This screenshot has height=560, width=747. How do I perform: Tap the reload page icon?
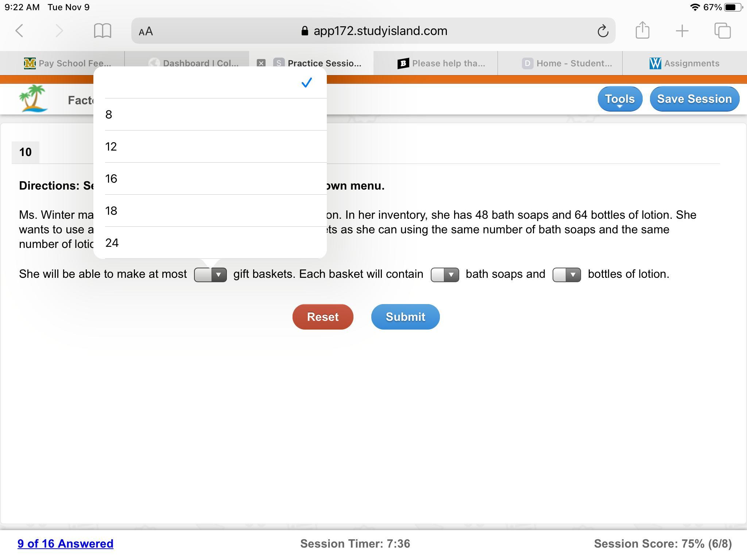(x=603, y=31)
